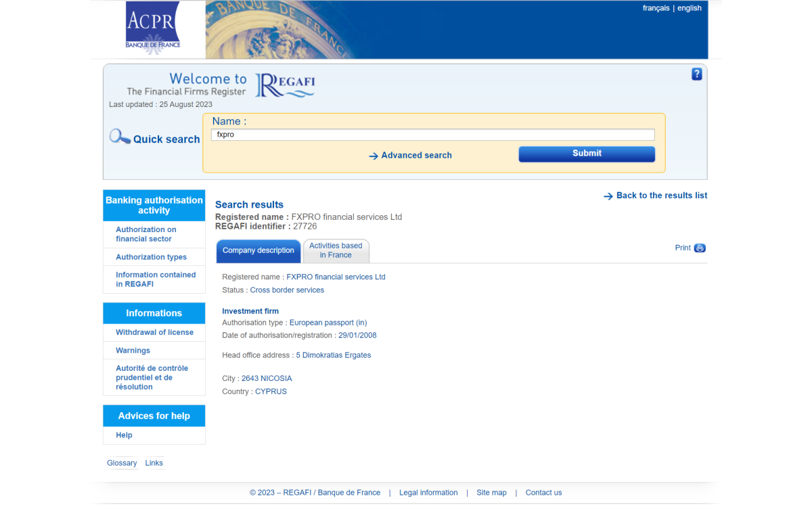812x515 pixels.
Task: Switch the language to français
Action: coord(656,8)
